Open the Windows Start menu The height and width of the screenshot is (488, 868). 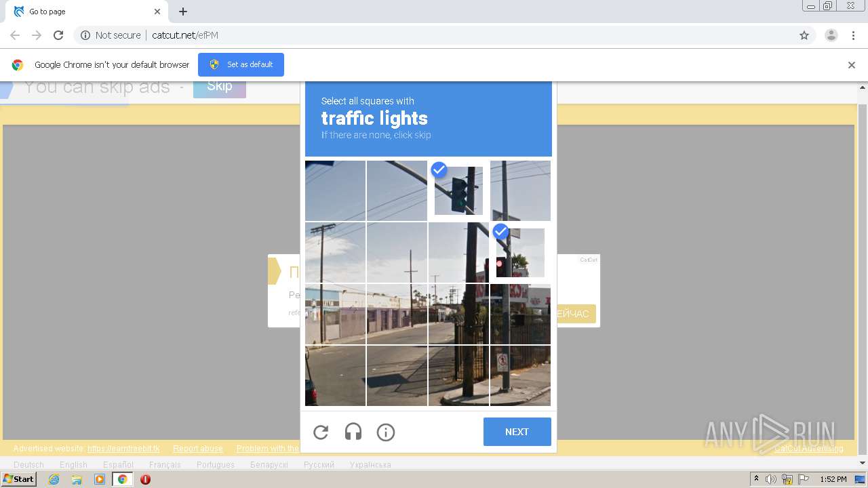19,479
